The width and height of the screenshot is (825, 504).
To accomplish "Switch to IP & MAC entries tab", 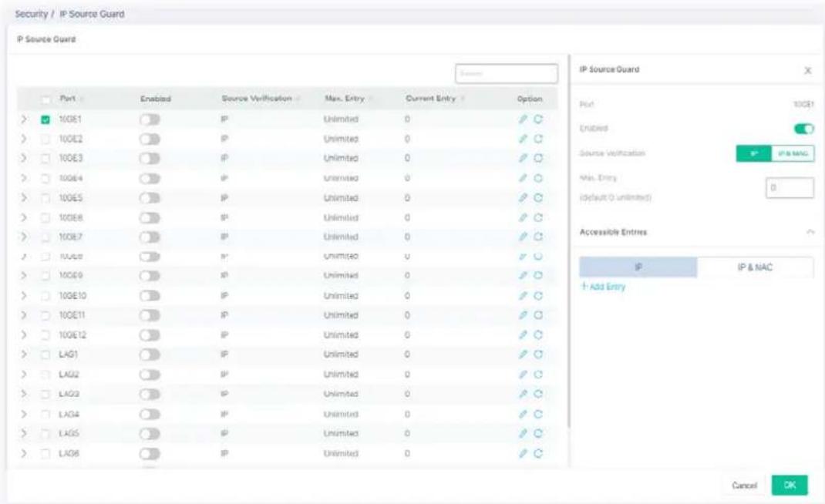I will (x=755, y=267).
